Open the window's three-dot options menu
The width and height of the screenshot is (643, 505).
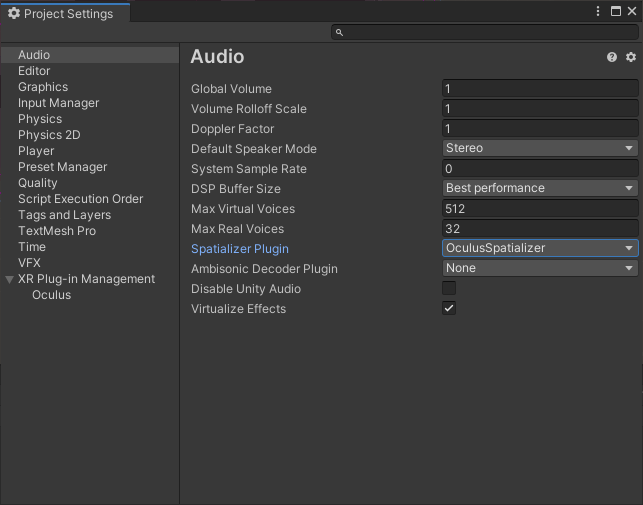tap(598, 12)
